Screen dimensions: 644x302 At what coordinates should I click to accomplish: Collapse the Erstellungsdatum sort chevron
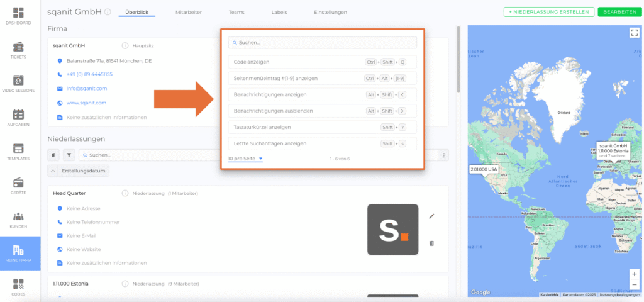[53, 171]
